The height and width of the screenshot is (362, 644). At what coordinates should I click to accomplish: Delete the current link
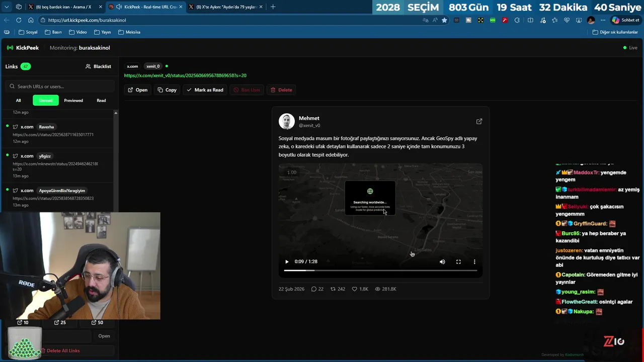281,90
